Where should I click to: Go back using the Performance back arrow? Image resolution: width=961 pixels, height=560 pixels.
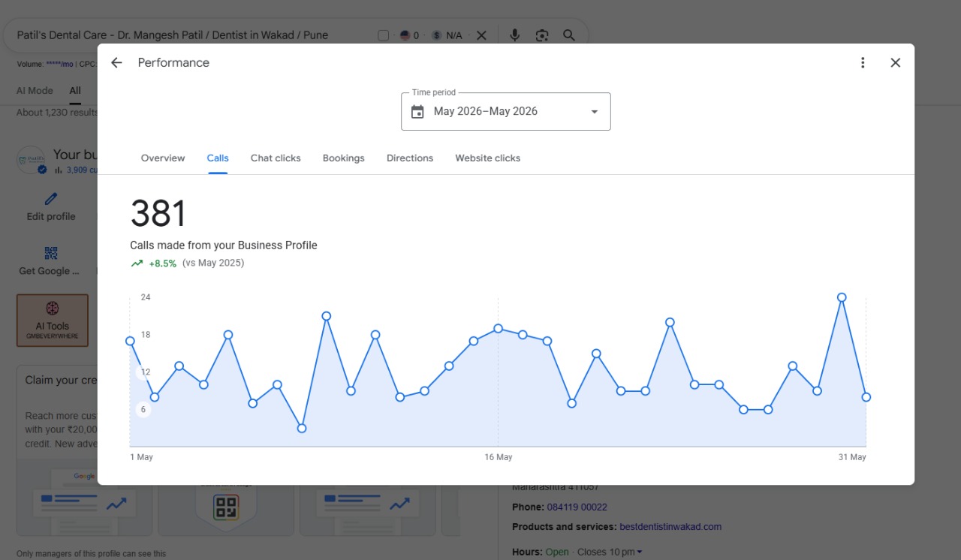point(116,63)
